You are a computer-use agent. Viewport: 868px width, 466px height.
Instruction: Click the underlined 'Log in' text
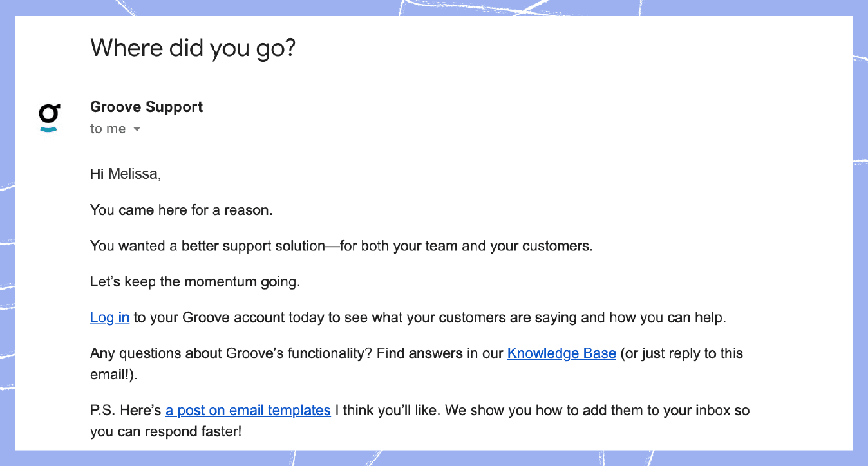(109, 317)
